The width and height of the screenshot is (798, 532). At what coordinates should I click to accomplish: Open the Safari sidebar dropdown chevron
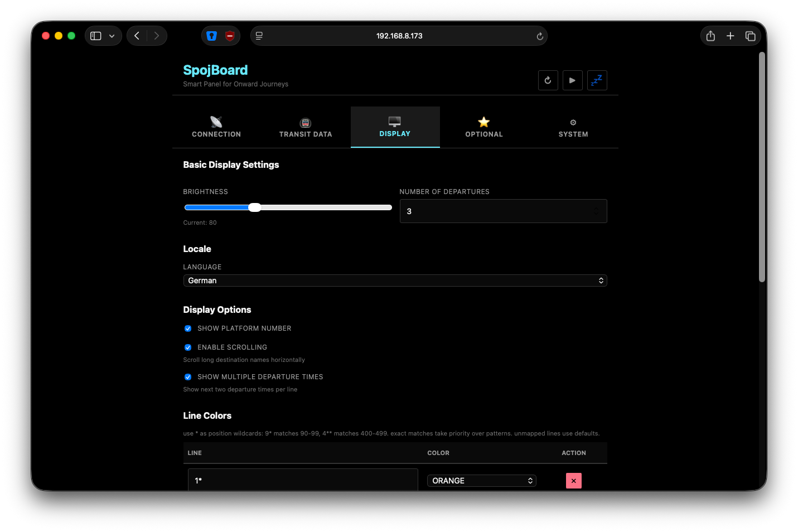(x=112, y=36)
